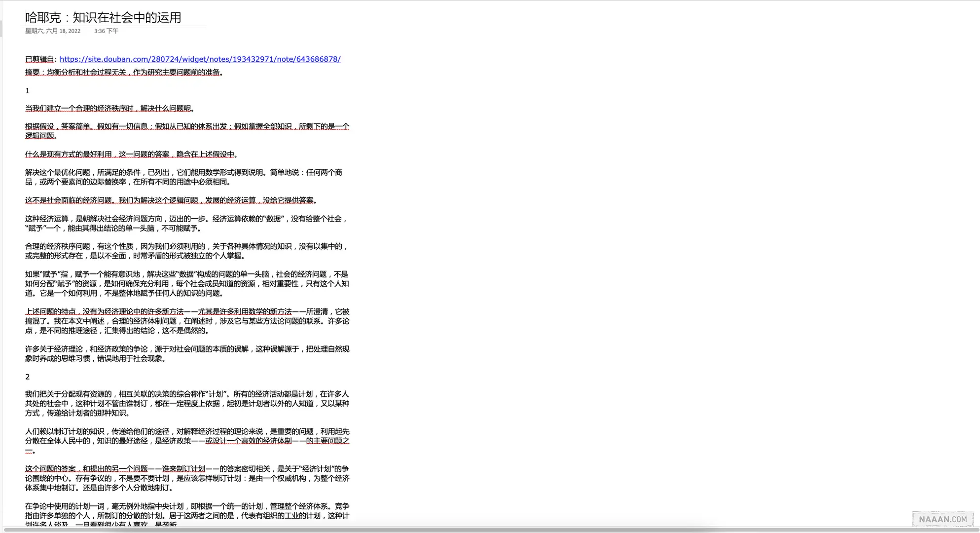Image resolution: width=980 pixels, height=533 pixels.
Task: Click the page time 3:36 下午
Action: point(106,31)
